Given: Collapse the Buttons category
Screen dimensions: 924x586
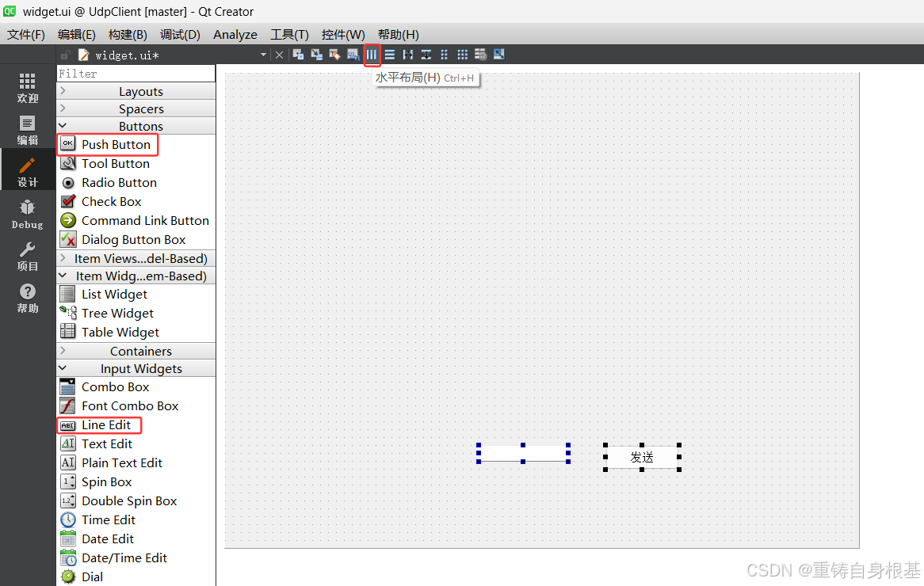Looking at the screenshot, I should pos(136,126).
